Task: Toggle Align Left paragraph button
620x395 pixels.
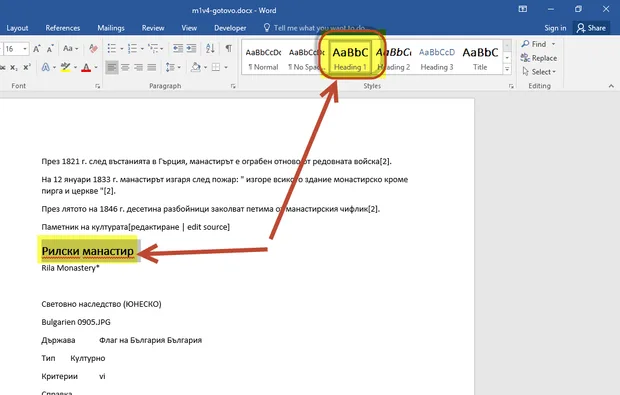Action: (112, 67)
